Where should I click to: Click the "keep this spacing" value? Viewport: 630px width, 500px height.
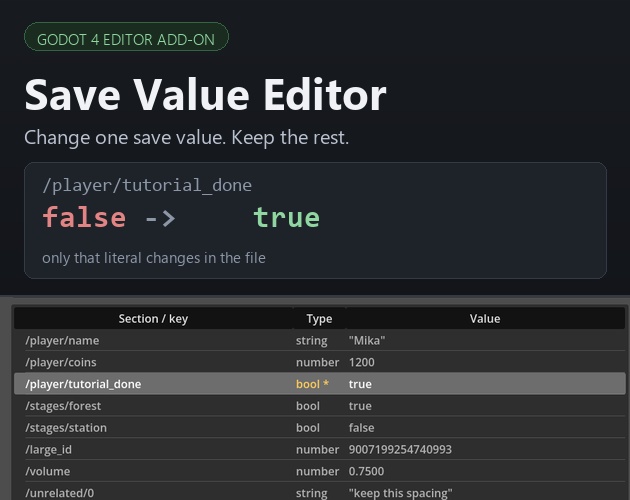click(401, 493)
